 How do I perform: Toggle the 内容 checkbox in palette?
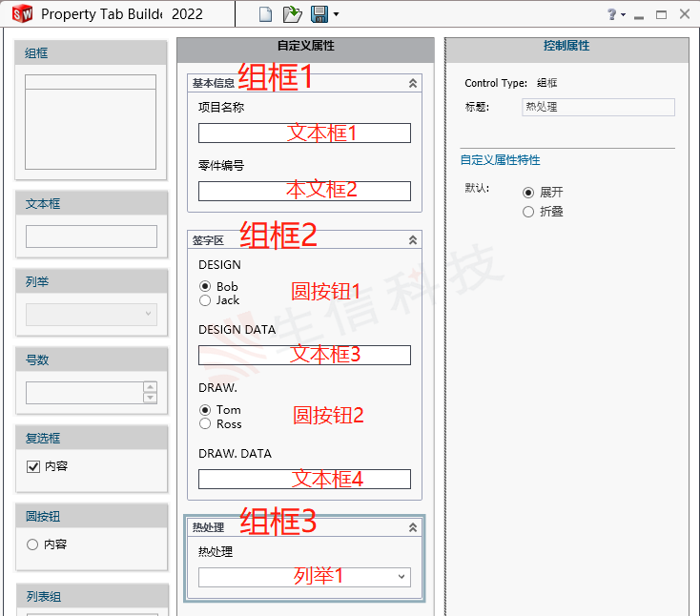point(33,467)
